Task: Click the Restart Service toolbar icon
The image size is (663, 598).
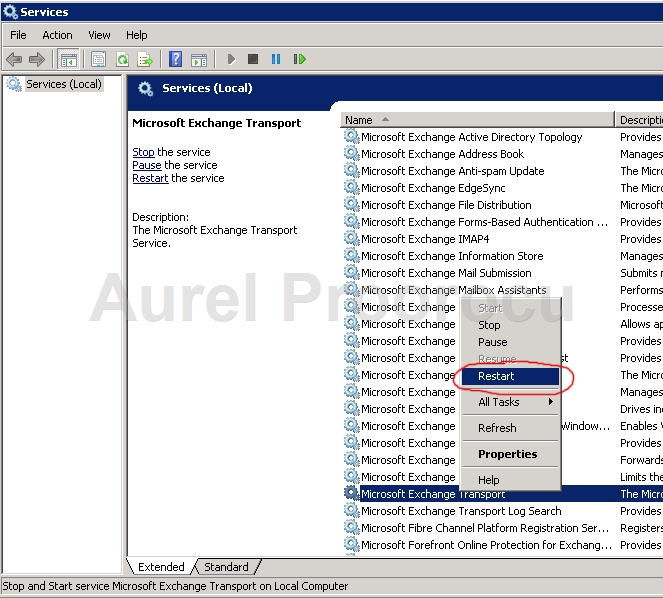Action: click(x=299, y=59)
